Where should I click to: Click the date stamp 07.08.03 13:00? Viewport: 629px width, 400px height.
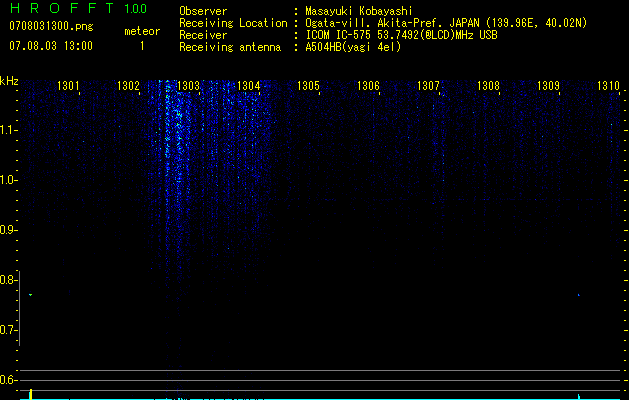point(51,46)
